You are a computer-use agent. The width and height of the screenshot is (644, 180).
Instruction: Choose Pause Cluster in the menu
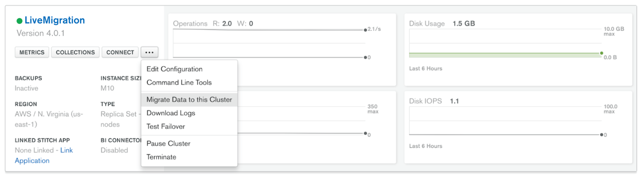[x=168, y=144]
